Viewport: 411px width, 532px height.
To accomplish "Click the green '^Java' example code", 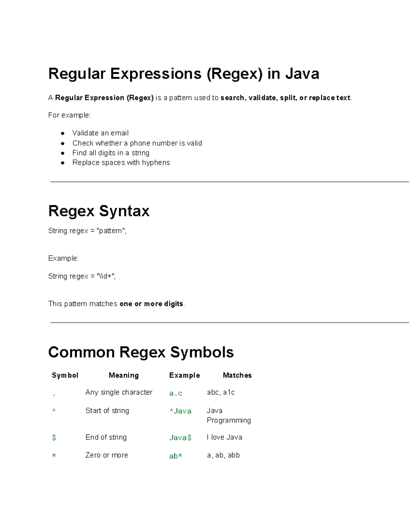I will click(x=180, y=411).
